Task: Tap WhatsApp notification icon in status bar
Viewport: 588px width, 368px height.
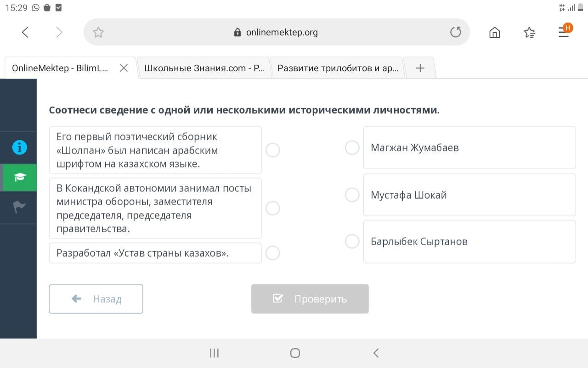Action: 36,8
